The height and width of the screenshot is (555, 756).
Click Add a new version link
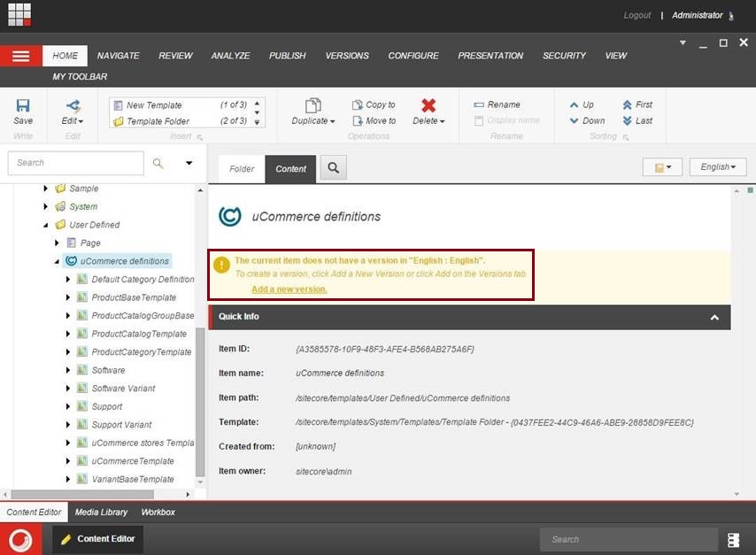pos(289,289)
